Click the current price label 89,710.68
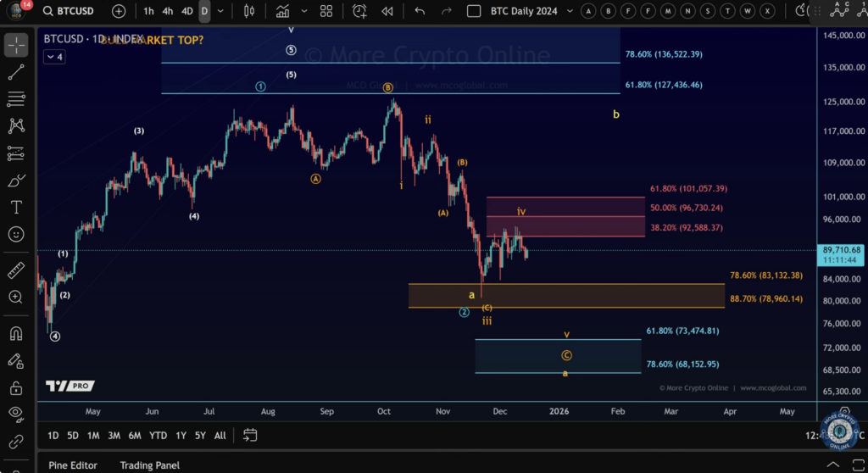Image resolution: width=868 pixels, height=473 pixels. click(841, 250)
